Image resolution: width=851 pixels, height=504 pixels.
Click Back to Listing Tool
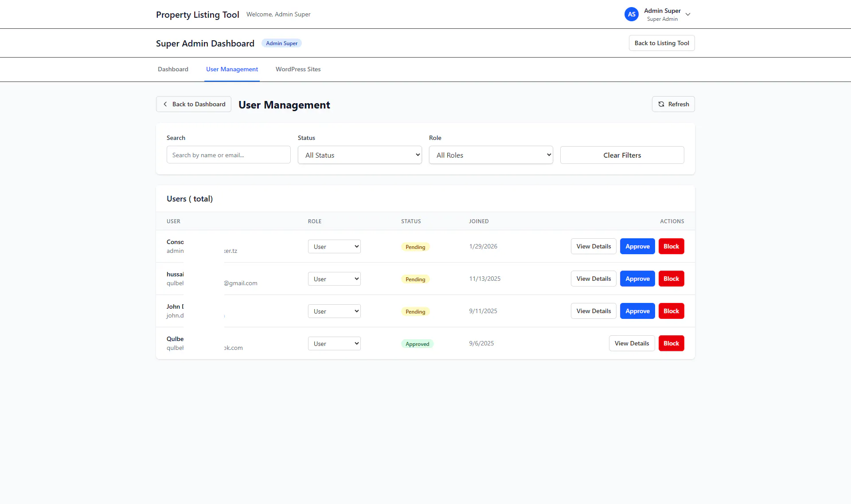tap(662, 43)
